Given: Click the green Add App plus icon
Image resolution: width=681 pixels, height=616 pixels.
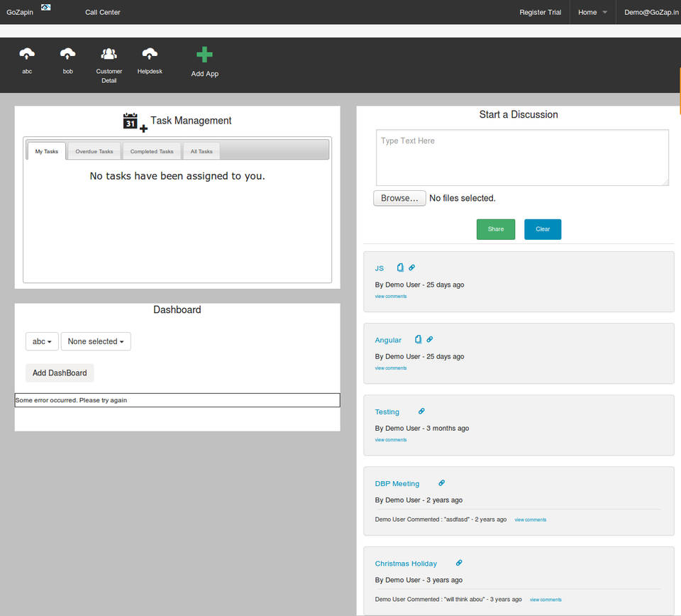Looking at the screenshot, I should [x=204, y=55].
